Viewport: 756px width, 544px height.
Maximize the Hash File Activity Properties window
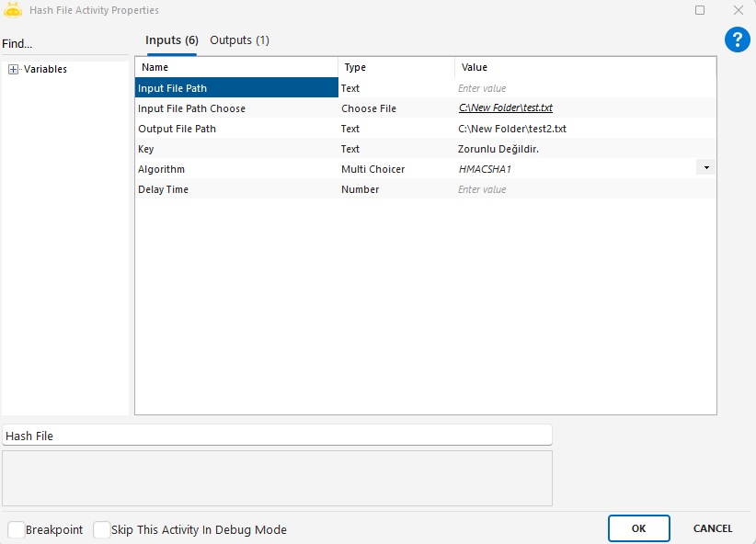(x=700, y=10)
